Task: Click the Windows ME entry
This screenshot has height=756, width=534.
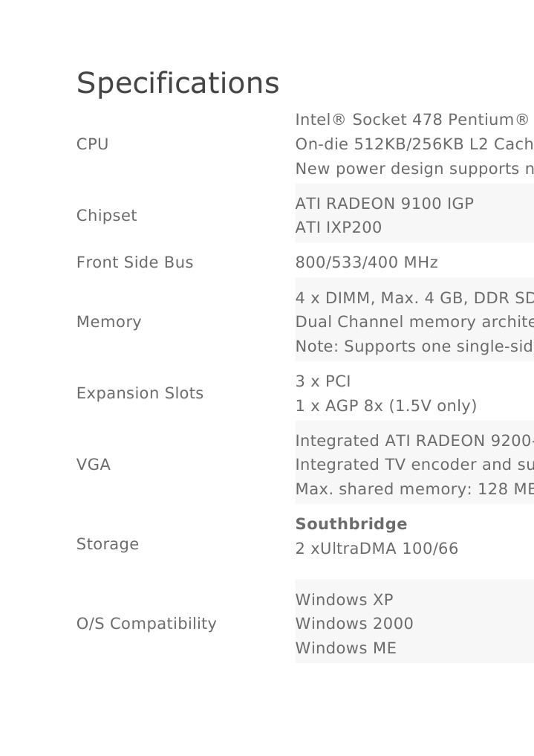Action: point(345,648)
